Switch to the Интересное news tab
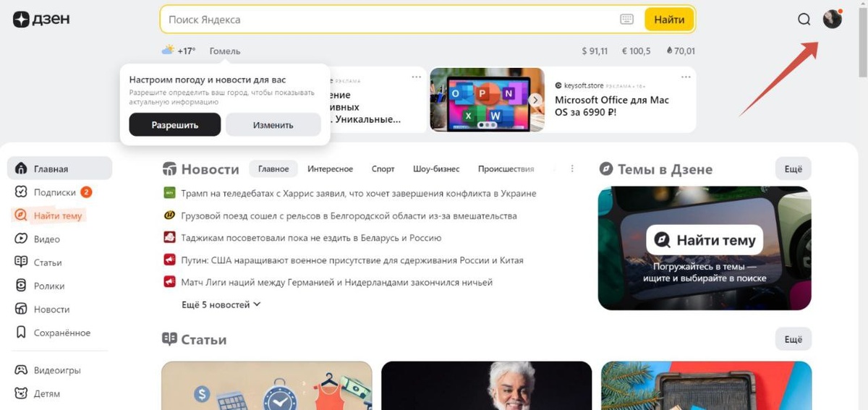The width and height of the screenshot is (868, 410). point(330,168)
